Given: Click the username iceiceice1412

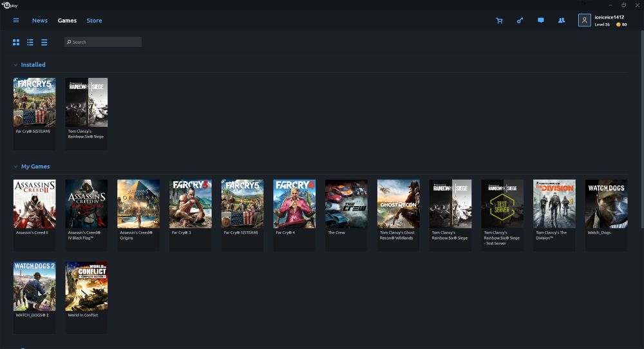Looking at the screenshot, I should tap(609, 17).
